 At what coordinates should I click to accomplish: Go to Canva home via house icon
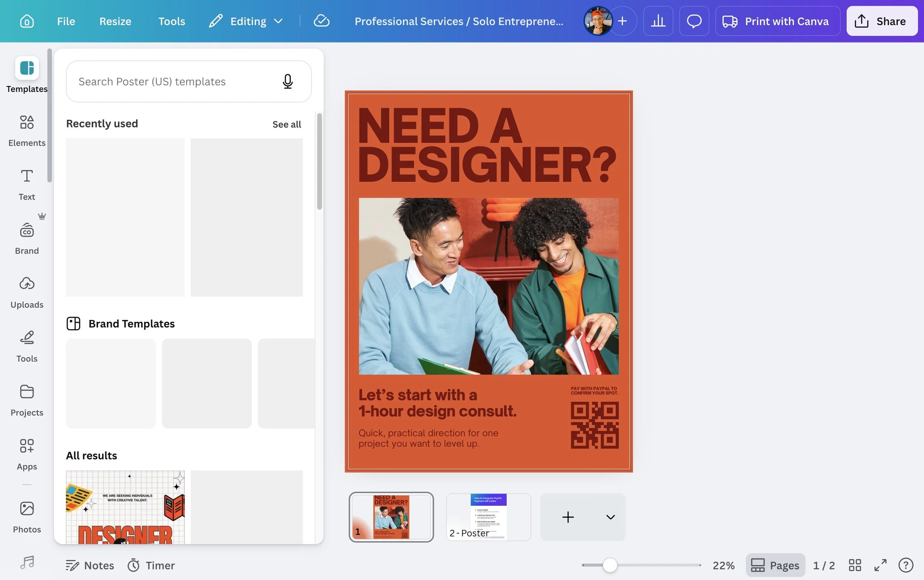pos(27,21)
